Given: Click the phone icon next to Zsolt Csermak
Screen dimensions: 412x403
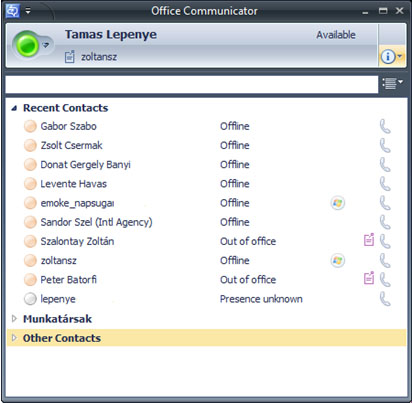Looking at the screenshot, I should tap(385, 146).
